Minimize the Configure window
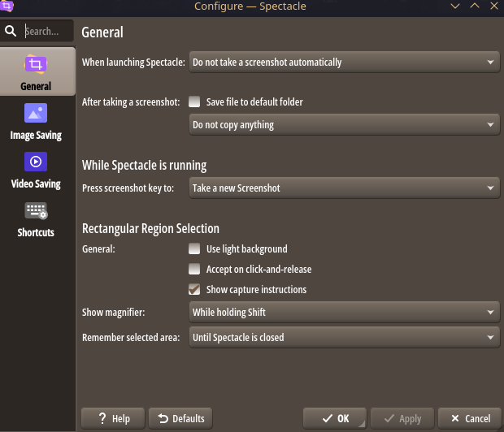 tap(455, 6)
